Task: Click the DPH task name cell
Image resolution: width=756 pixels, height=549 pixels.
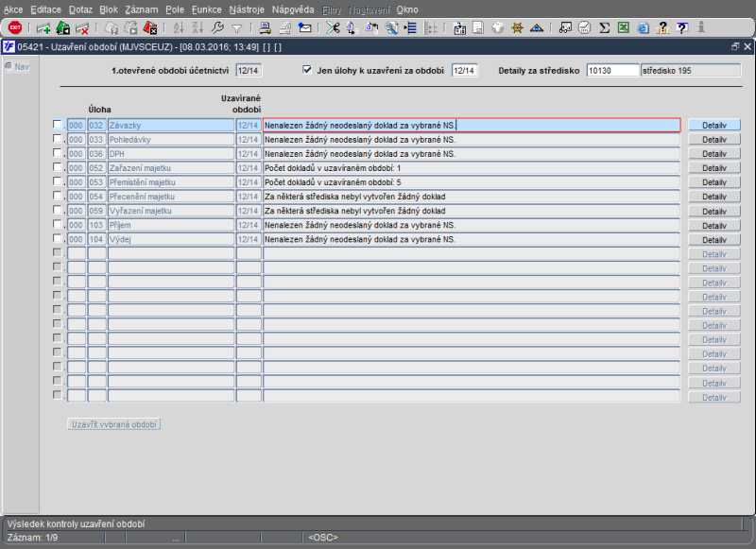Action: click(171, 154)
